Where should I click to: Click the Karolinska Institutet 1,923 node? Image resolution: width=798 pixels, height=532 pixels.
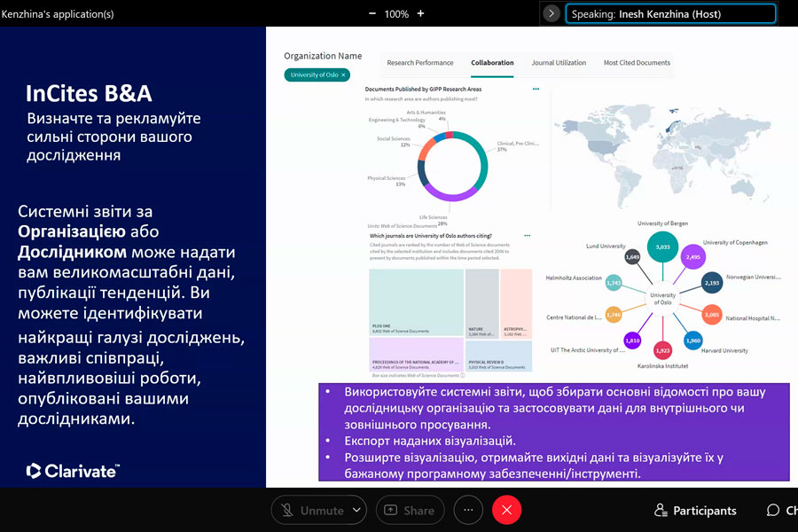662,350
